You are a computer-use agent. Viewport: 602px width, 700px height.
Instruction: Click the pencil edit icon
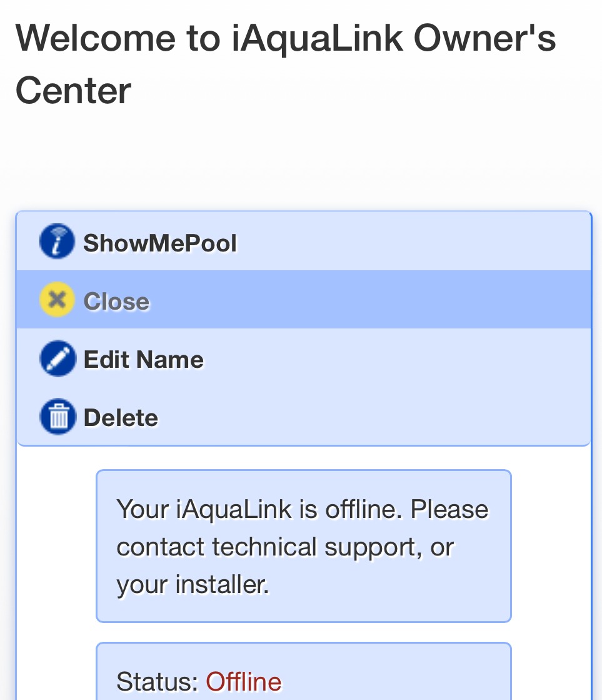coord(57,358)
